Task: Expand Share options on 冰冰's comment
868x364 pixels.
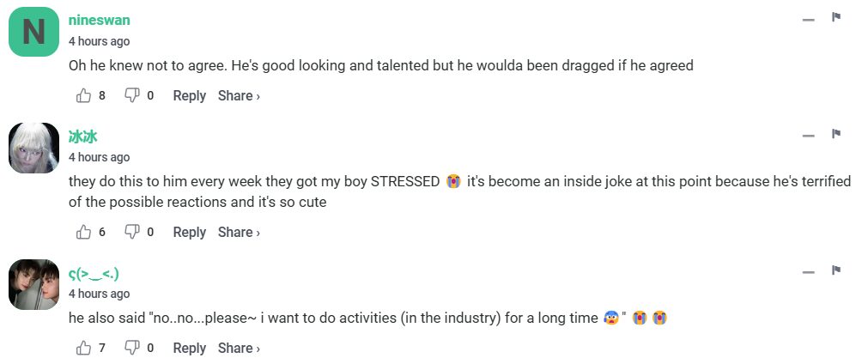Action: click(x=239, y=232)
